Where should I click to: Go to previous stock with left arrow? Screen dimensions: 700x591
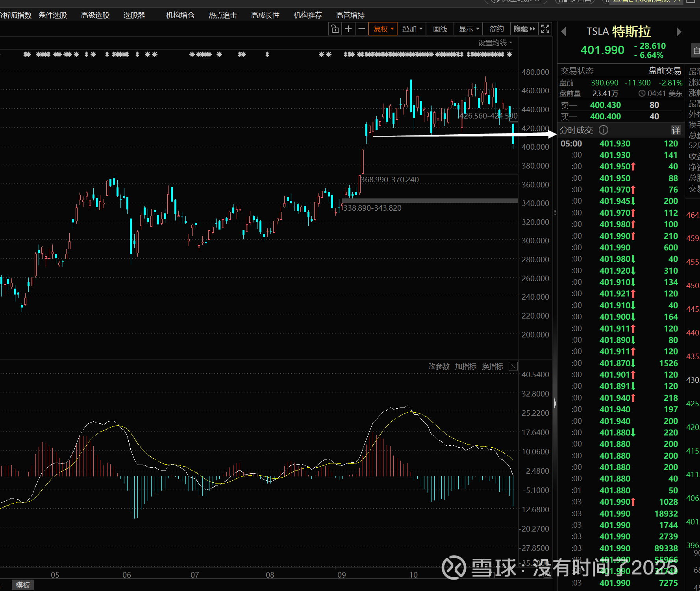(x=564, y=31)
